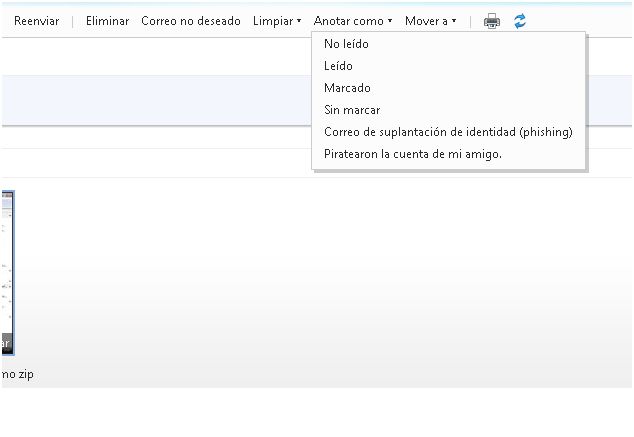Select No leído from the menu

click(346, 44)
